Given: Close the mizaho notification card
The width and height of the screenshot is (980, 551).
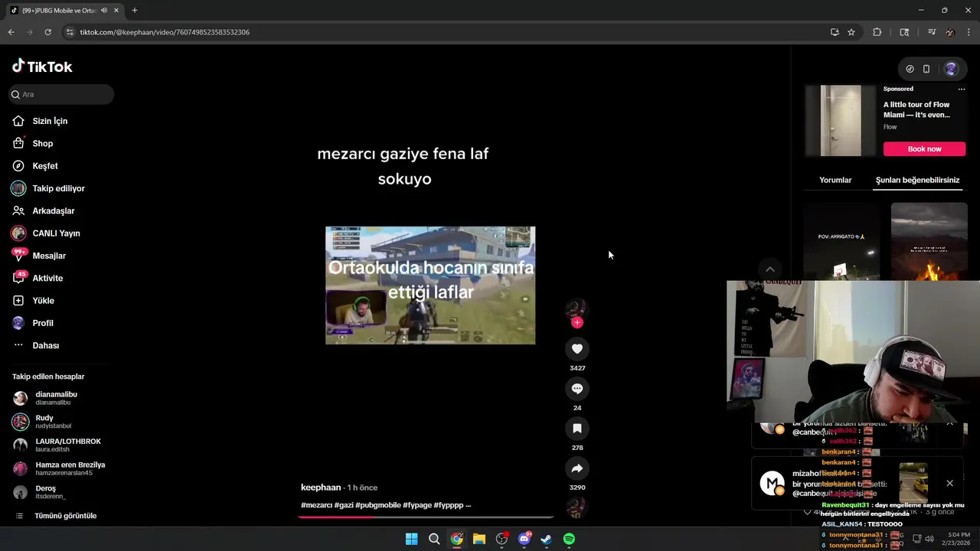Looking at the screenshot, I should click(x=949, y=483).
